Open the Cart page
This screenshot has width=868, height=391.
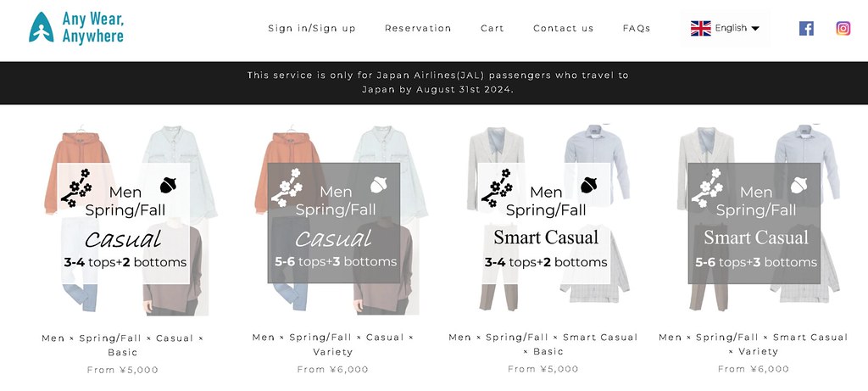click(492, 28)
